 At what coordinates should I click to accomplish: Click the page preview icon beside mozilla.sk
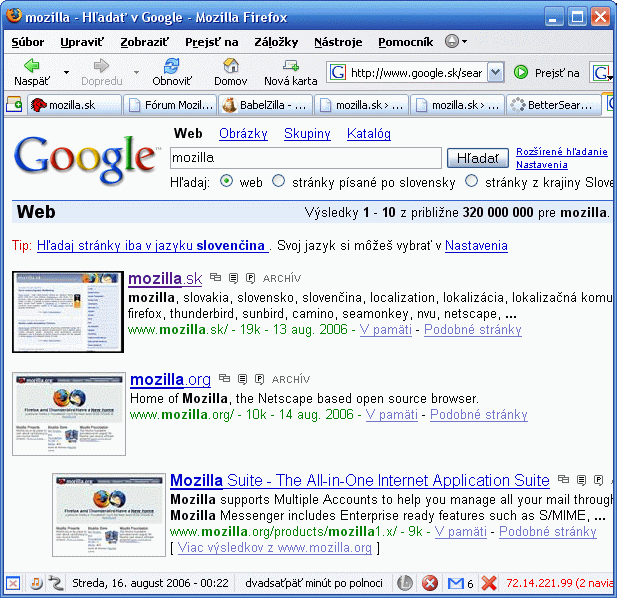(x=233, y=278)
